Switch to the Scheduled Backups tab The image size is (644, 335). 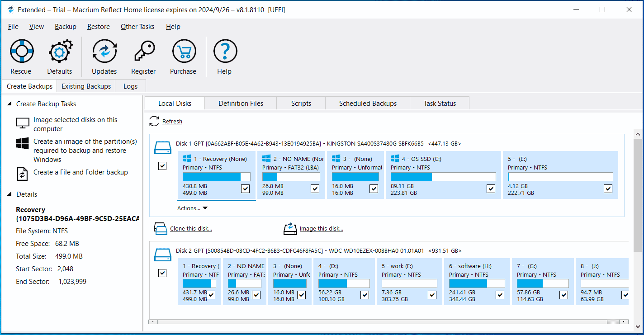pos(368,104)
